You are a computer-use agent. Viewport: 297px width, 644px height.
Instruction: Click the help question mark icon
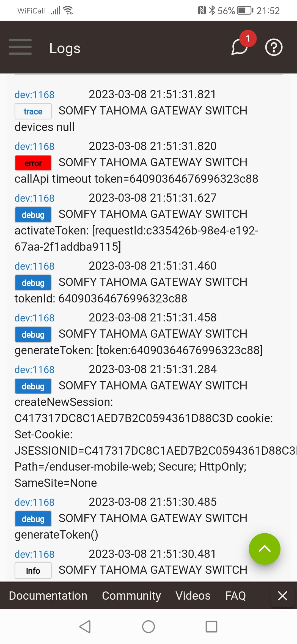click(x=274, y=47)
